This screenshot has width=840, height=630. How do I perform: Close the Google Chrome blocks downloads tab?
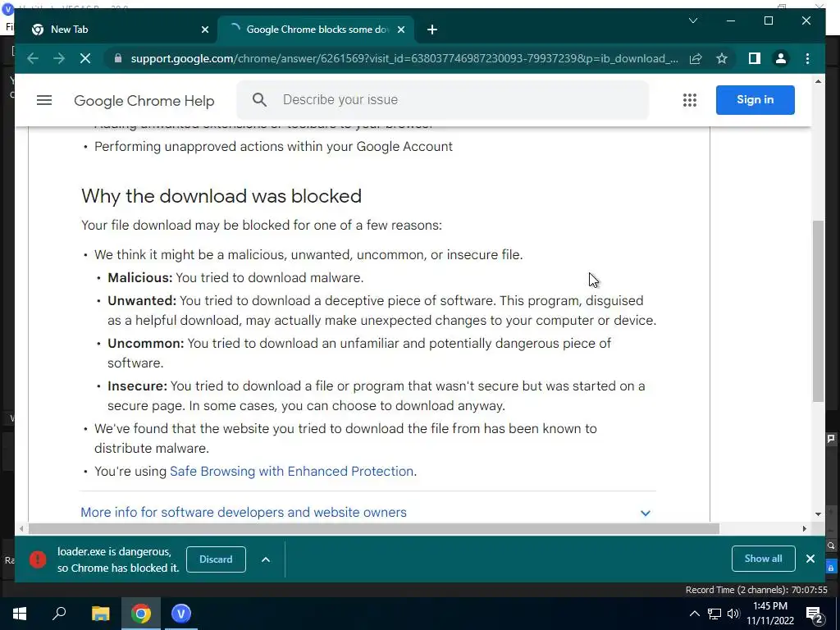point(400,30)
